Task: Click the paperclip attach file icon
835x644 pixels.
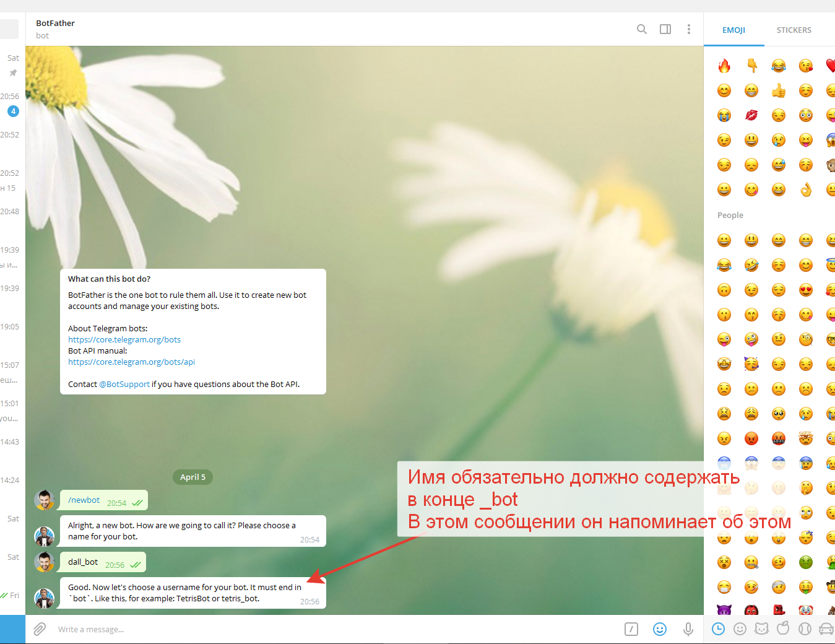Action: pyautogui.click(x=40, y=629)
